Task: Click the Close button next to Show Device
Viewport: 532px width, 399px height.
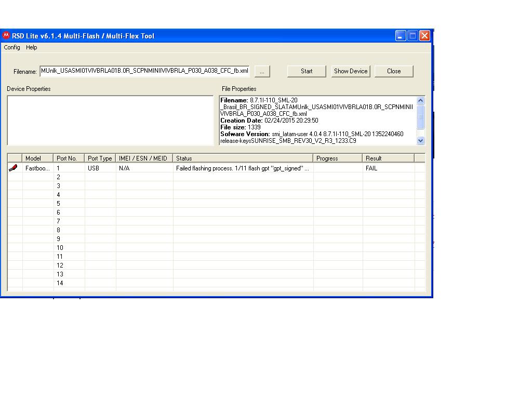Action: coord(394,71)
